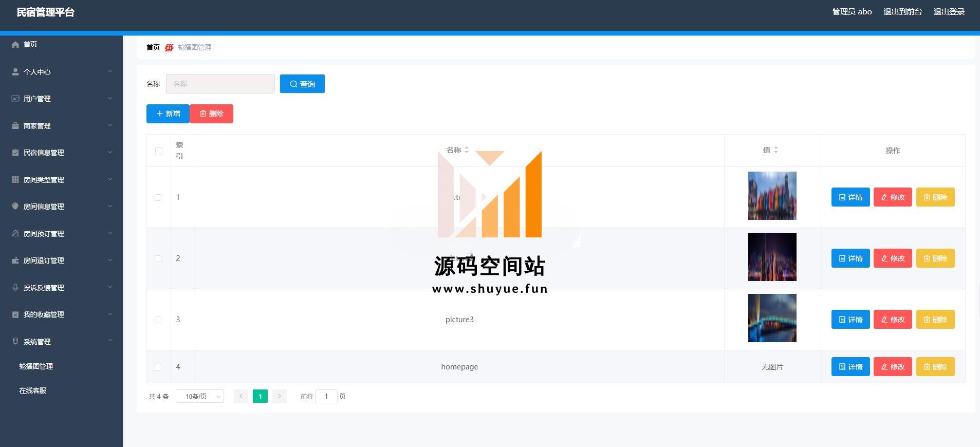Click the blue 新增 button
This screenshot has width=980, height=447.
(x=168, y=114)
